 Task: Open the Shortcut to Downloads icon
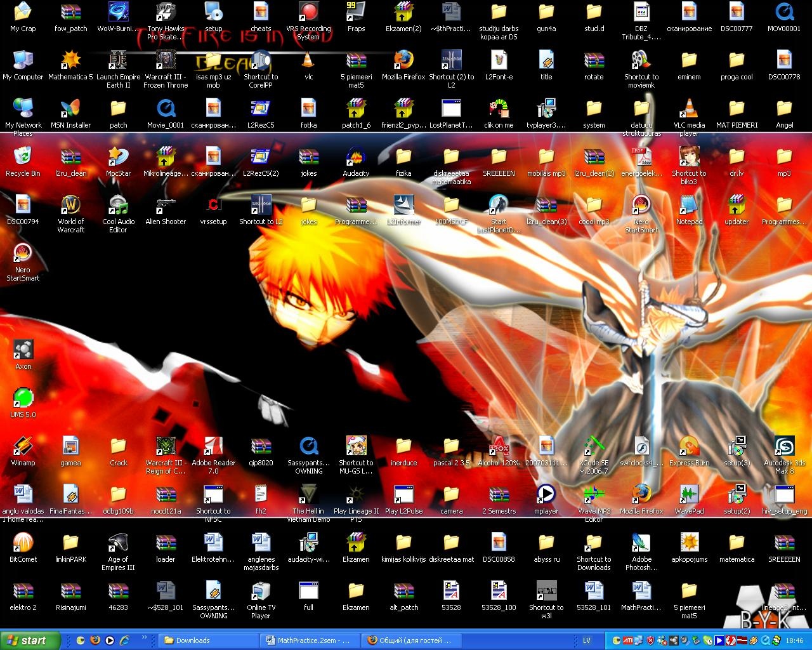coord(594,543)
